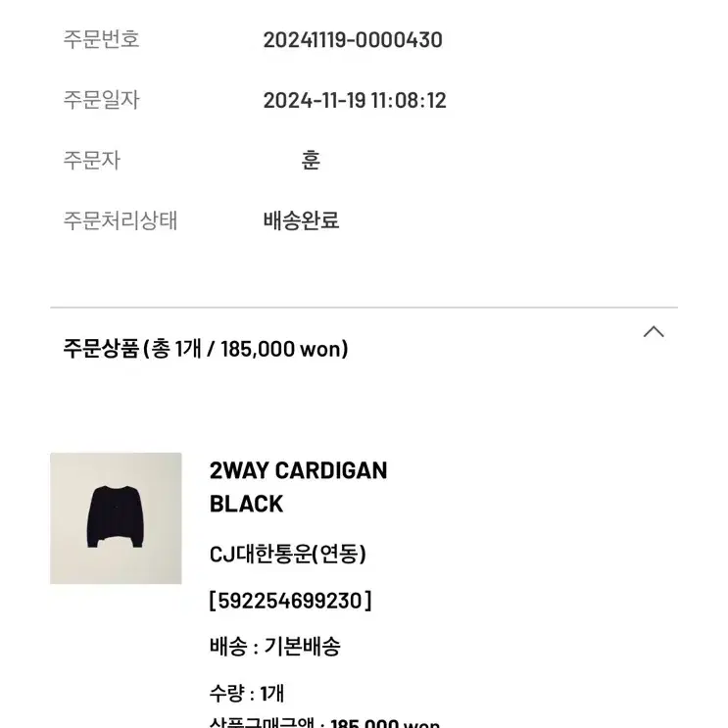Open the black cardigan product thumbnail
728x728 pixels.
click(116, 518)
